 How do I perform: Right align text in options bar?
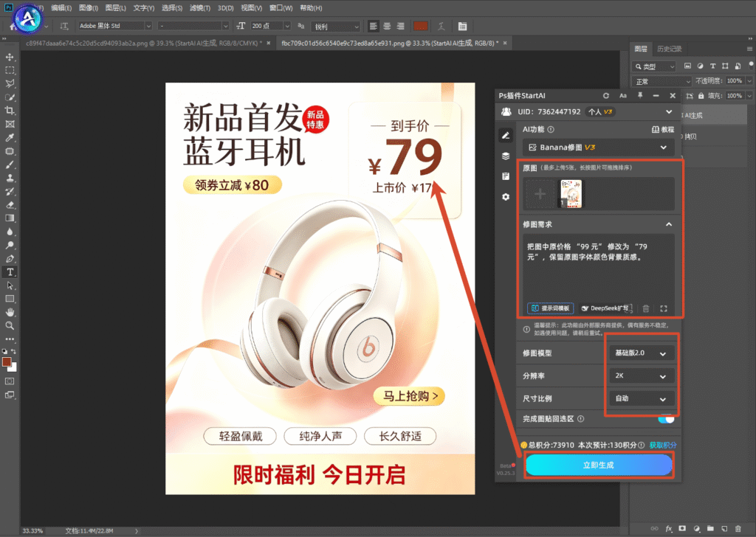[400, 27]
